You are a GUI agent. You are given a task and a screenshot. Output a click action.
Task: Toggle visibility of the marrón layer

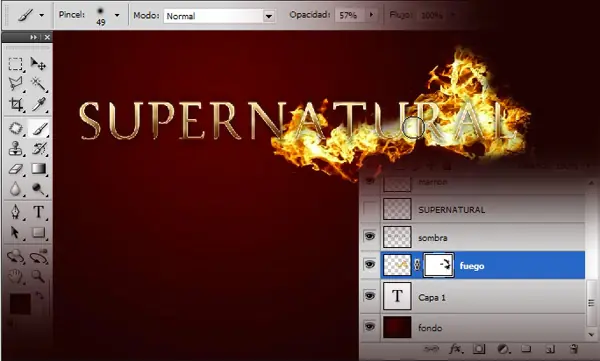point(370,181)
